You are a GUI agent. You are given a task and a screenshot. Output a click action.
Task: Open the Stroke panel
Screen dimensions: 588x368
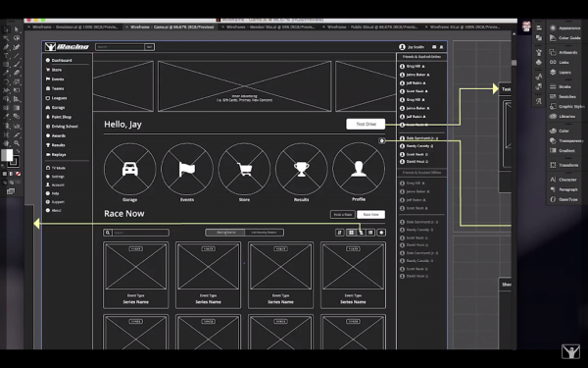coord(561,86)
